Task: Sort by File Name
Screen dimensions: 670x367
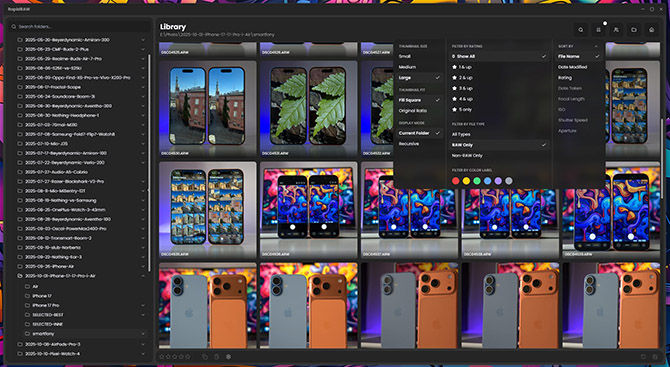Action: 579,56
